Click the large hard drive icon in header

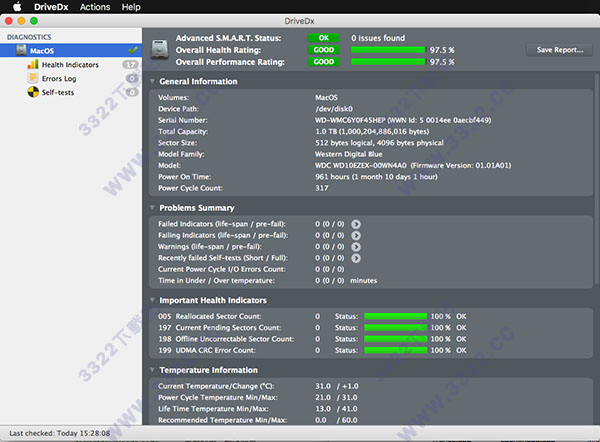[x=160, y=49]
